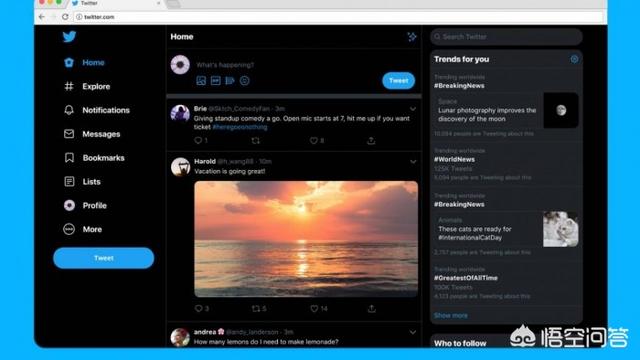This screenshot has height=360, width=640.
Task: Add a poll with the poll icon
Action: 230,80
